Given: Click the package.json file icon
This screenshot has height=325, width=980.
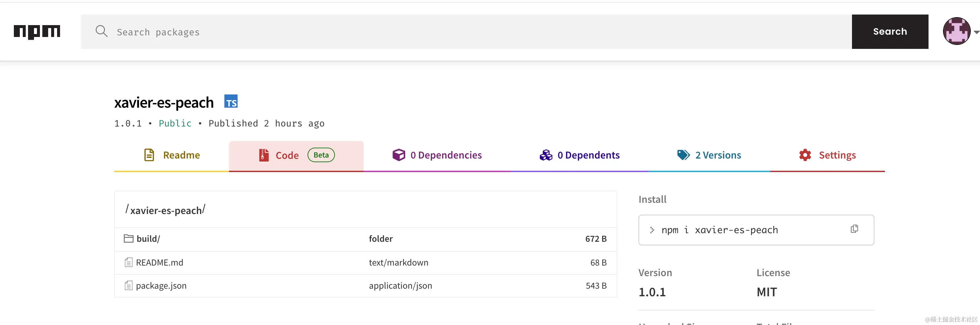Looking at the screenshot, I should [x=129, y=285].
